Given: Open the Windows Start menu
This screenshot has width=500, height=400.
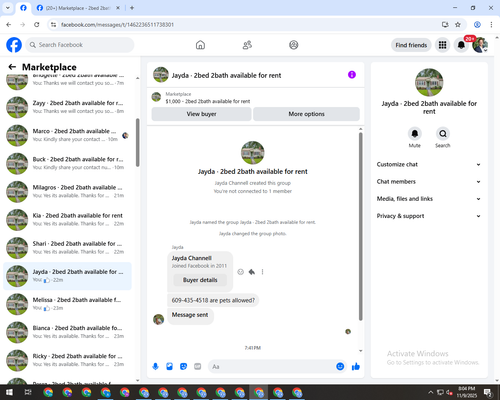Looking at the screenshot, I should pos(9,392).
